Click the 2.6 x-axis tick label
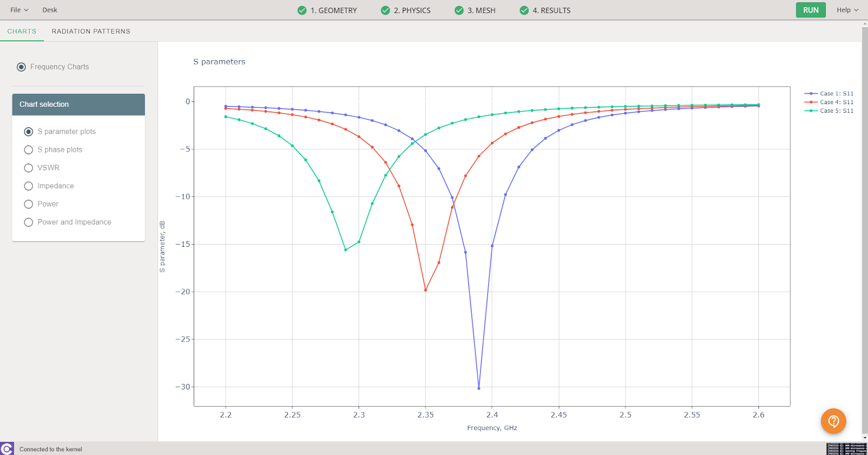Screen dimensions: 868x455 pyautogui.click(x=758, y=415)
